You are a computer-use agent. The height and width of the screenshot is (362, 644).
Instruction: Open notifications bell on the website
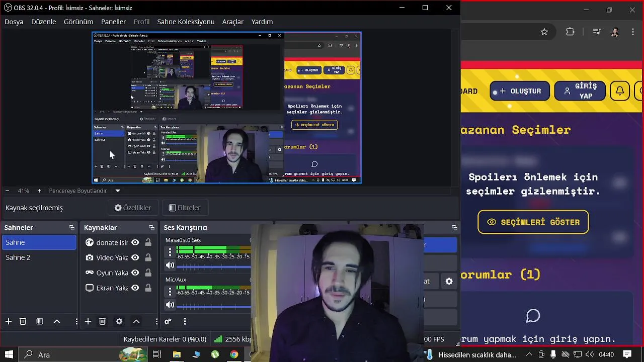[x=620, y=91]
